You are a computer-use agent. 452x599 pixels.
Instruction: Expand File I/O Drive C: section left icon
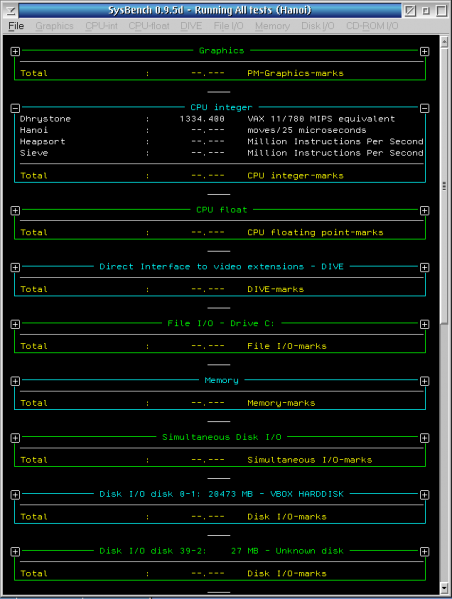pos(15,324)
